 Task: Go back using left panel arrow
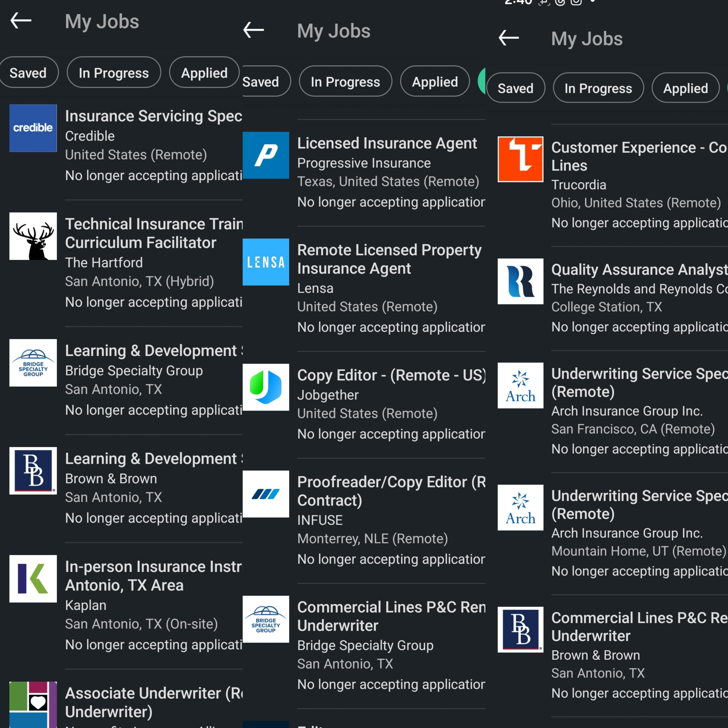[21, 20]
